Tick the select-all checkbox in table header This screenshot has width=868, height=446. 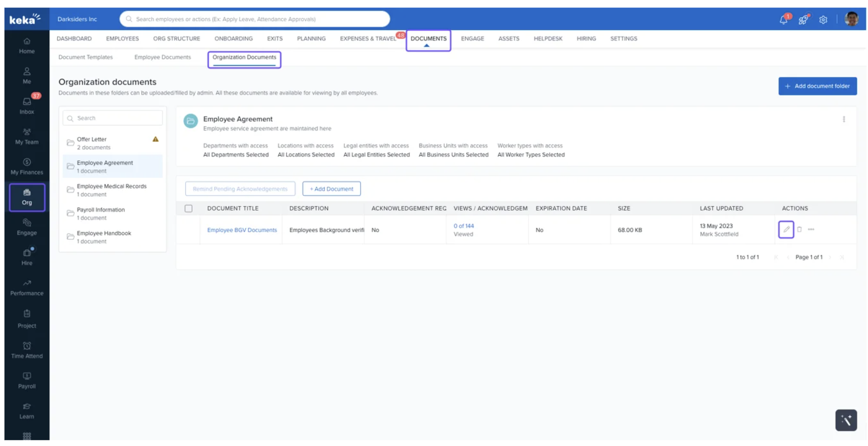coord(188,208)
